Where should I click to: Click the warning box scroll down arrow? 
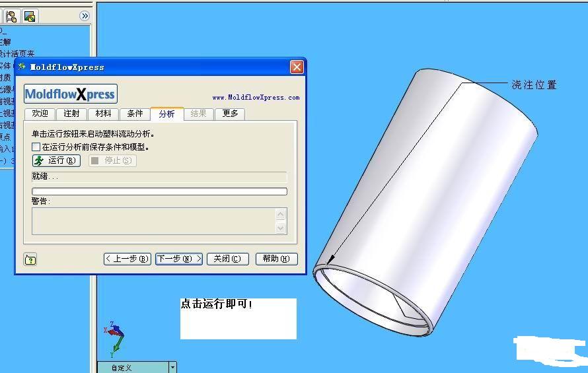(281, 228)
